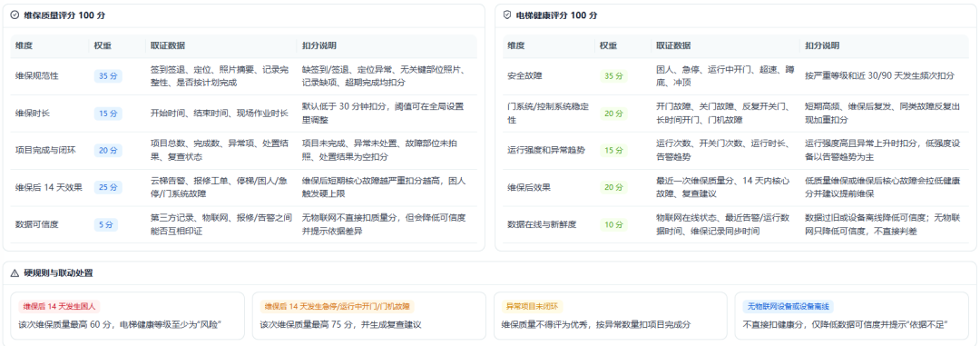Click the 10 分 badge in 数据在线与新鲜度 row
The width and height of the screenshot is (980, 346).
click(x=614, y=224)
